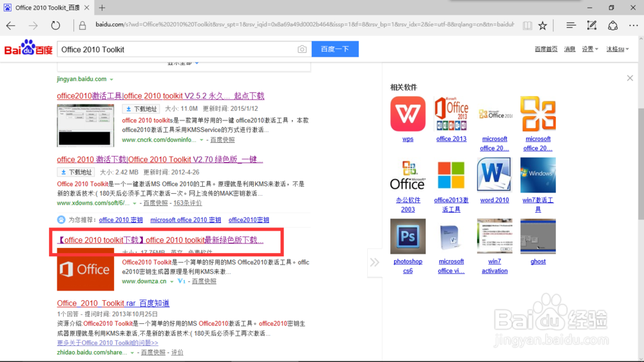This screenshot has height=362, width=644.
Task: Open the 设置 settings dropdown
Action: [x=590, y=49]
